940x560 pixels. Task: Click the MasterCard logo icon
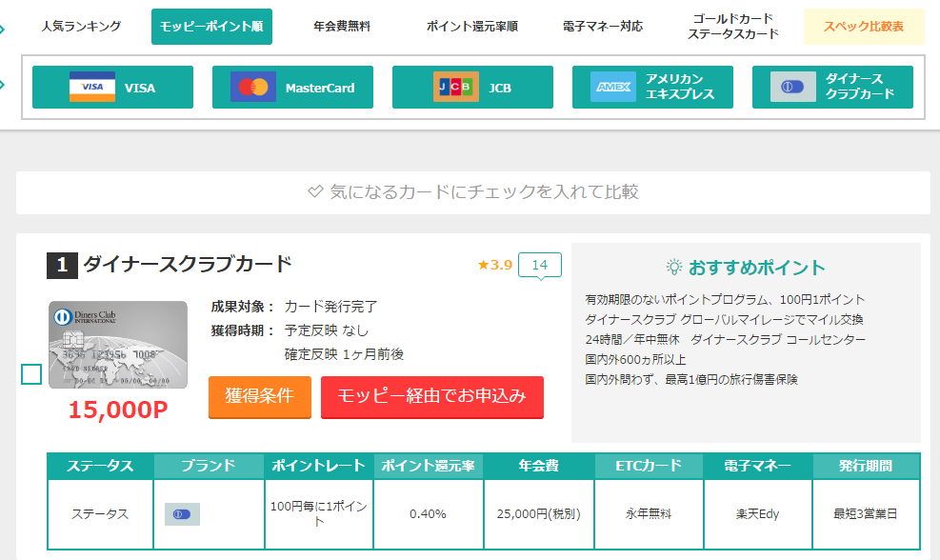pyautogui.click(x=253, y=87)
